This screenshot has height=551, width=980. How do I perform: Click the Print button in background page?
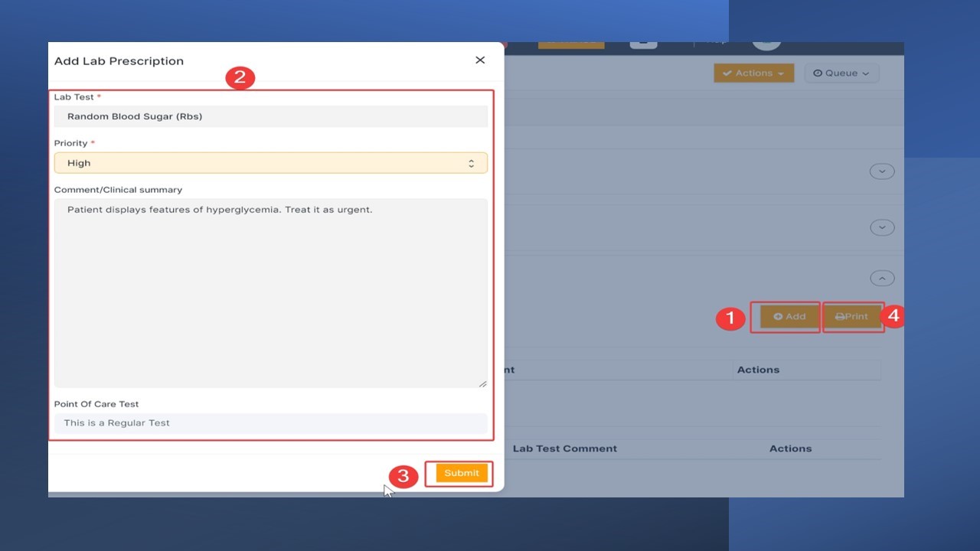tap(852, 317)
